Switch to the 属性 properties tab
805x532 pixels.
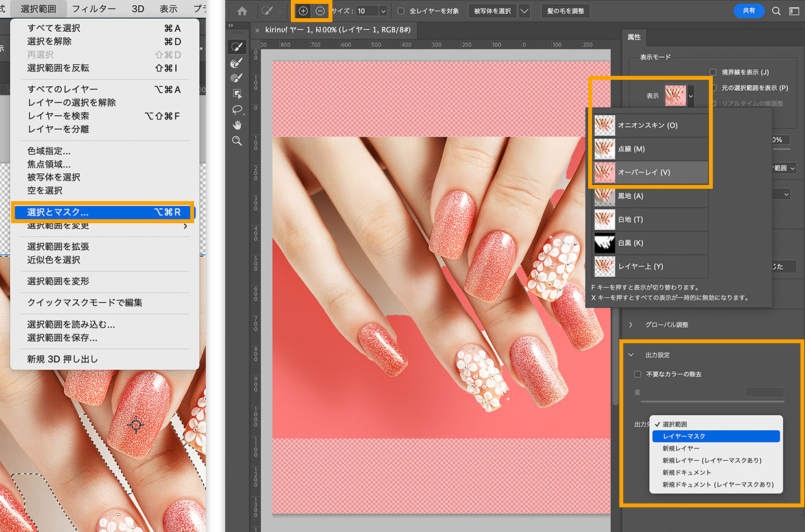pos(634,37)
